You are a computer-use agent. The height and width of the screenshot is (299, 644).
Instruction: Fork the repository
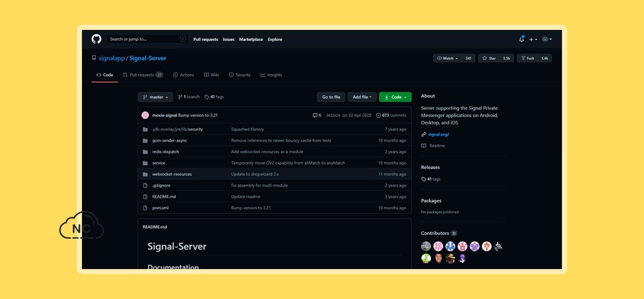(528, 58)
